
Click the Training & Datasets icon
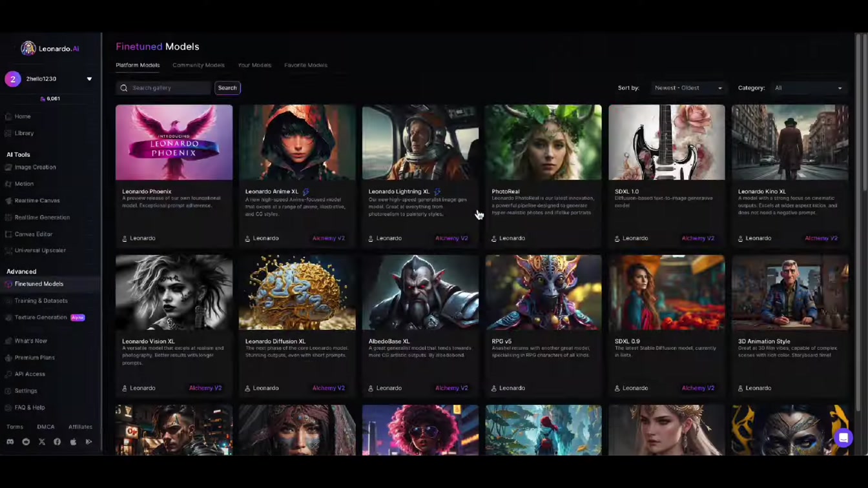(x=8, y=301)
